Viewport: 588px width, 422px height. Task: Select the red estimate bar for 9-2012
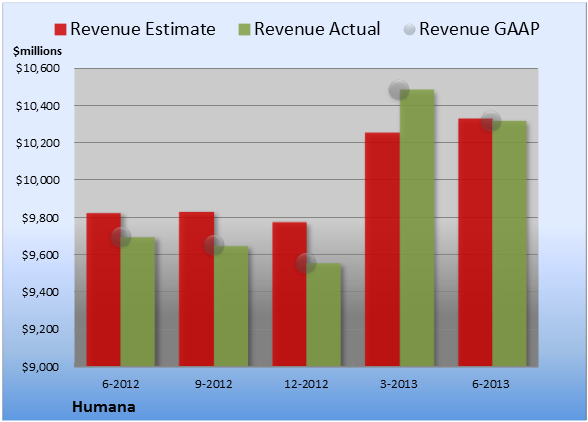tap(196, 289)
